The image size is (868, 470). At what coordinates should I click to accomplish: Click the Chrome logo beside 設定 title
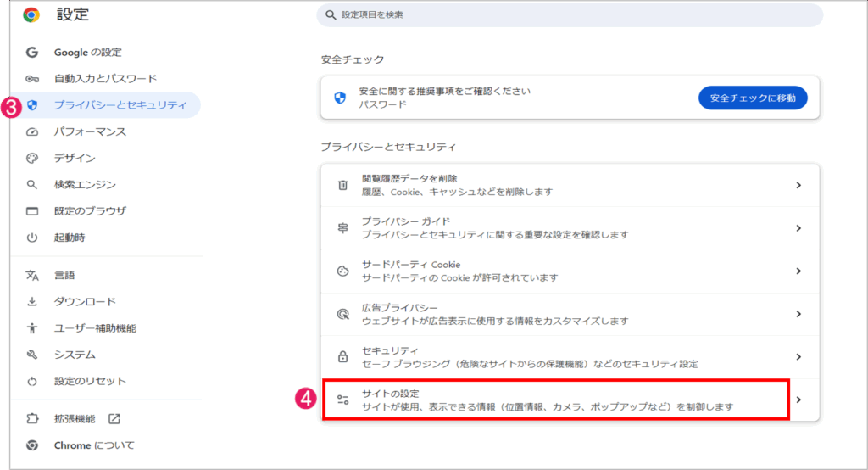[x=31, y=14]
